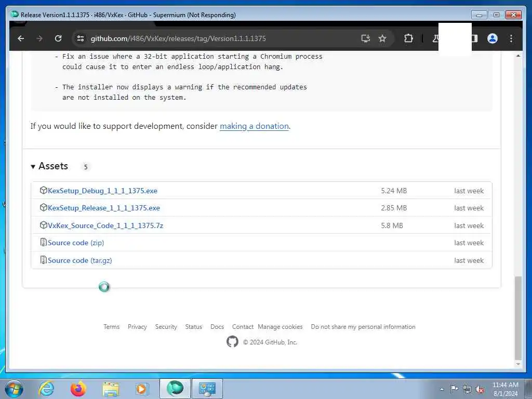Open the Security footer link
The image size is (532, 399).
(x=166, y=327)
